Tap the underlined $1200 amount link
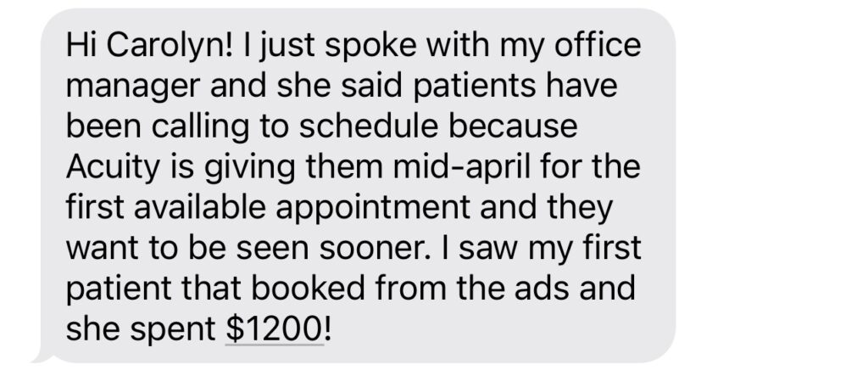 [x=274, y=328]
